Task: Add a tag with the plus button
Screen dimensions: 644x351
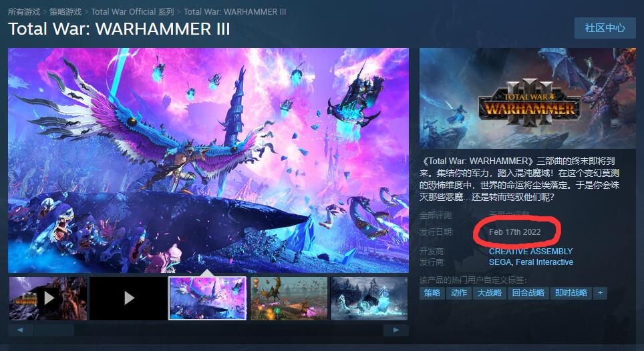Action: (600, 293)
